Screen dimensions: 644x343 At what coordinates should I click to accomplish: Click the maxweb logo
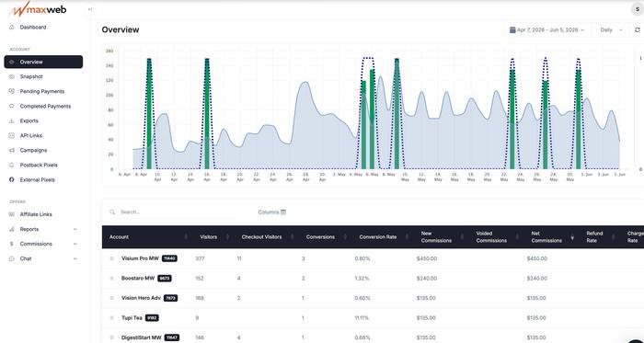click(38, 9)
